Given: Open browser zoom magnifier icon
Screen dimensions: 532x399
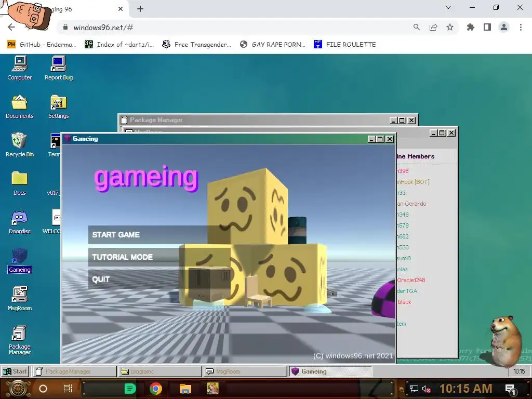Looking at the screenshot, I should (x=417, y=28).
